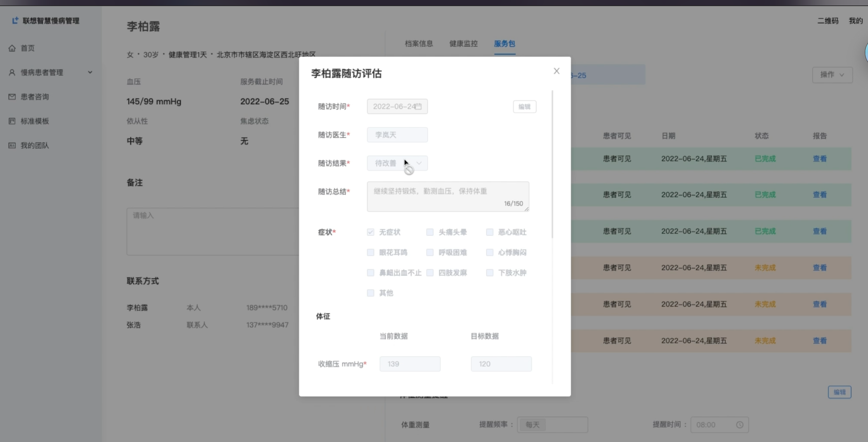Click the dialog's vertical scrollbar
Viewport: 868px width, 442px height.
click(x=552, y=164)
